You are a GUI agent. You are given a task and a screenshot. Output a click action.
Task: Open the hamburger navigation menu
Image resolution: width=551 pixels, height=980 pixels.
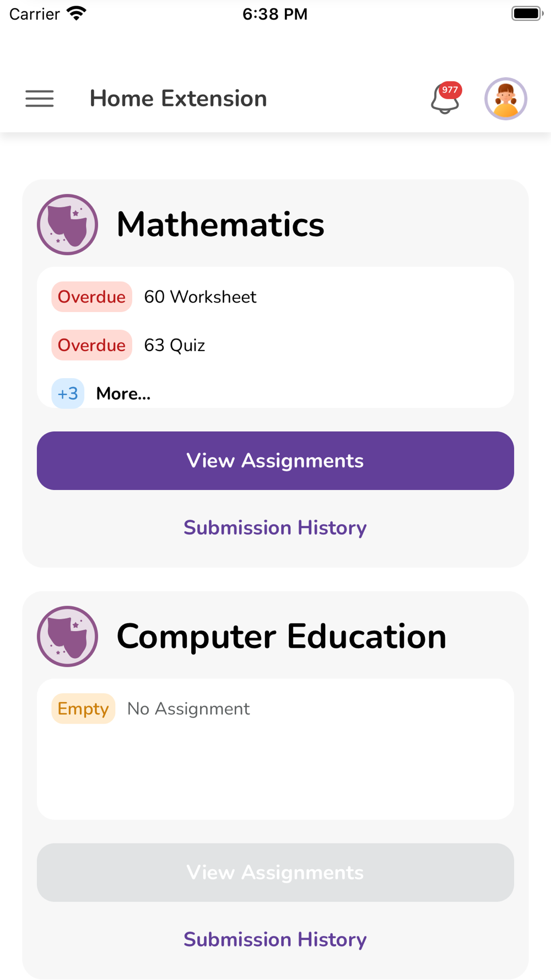(x=40, y=99)
